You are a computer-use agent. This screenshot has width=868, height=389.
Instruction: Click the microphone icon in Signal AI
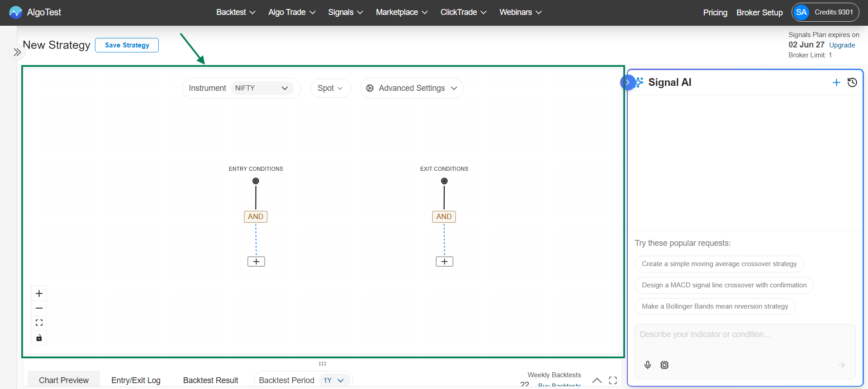[x=648, y=365]
